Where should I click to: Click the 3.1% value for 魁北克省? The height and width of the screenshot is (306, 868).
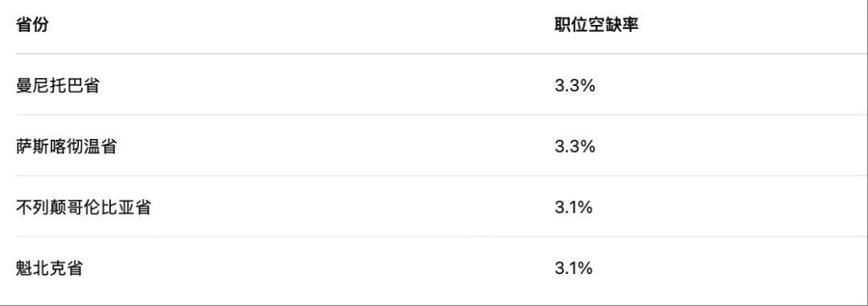[574, 268]
